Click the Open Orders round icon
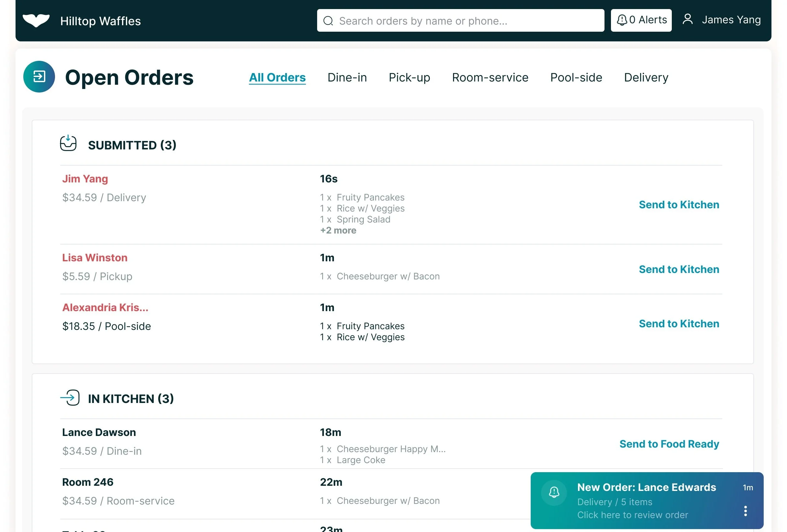This screenshot has width=787, height=532. click(39, 77)
